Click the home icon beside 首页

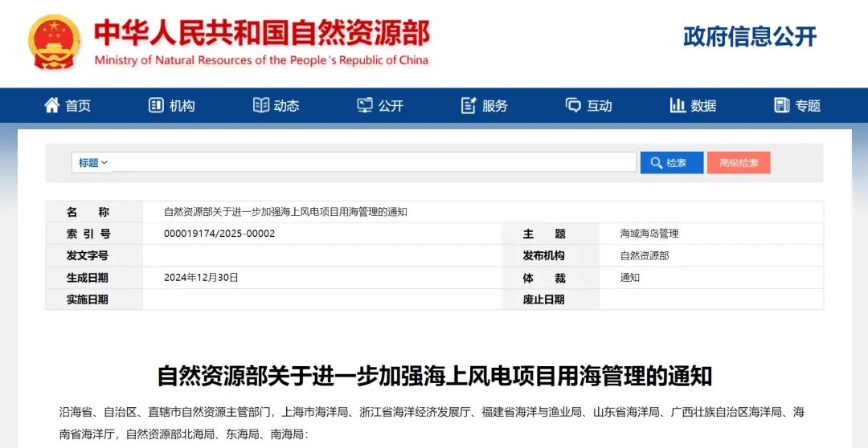(51, 105)
